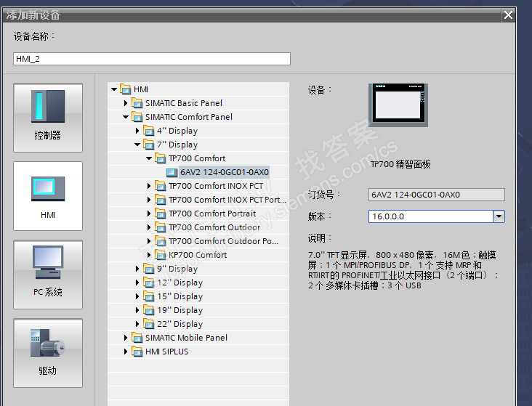The height and width of the screenshot is (406, 532).
Task: Expand the 4'' Display node arrow
Action: point(137,131)
